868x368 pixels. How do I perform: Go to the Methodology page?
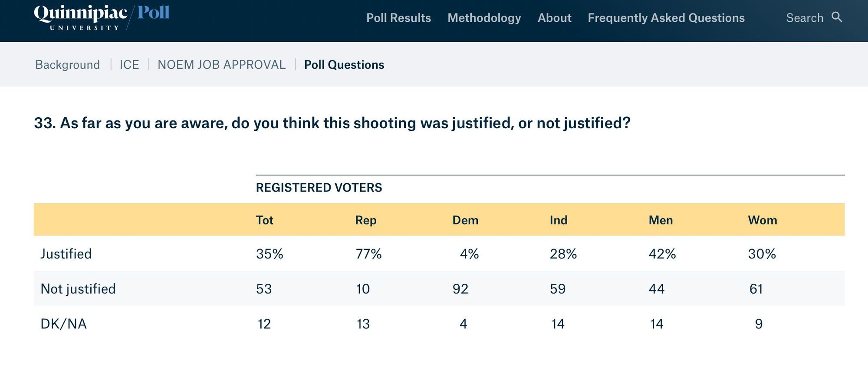click(x=484, y=18)
